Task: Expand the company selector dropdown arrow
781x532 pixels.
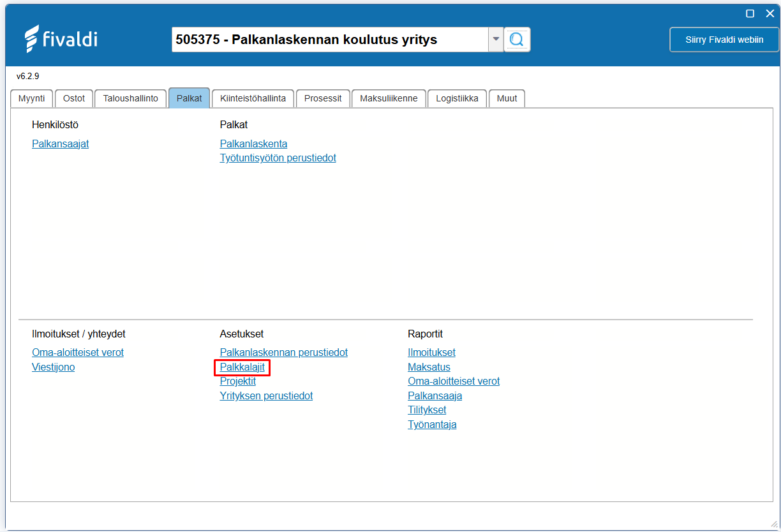Action: pyautogui.click(x=496, y=40)
